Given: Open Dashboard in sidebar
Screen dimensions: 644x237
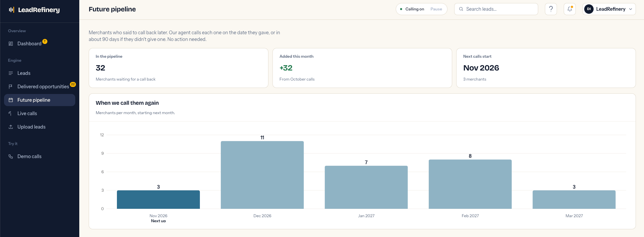Looking at the screenshot, I should 40,44.
